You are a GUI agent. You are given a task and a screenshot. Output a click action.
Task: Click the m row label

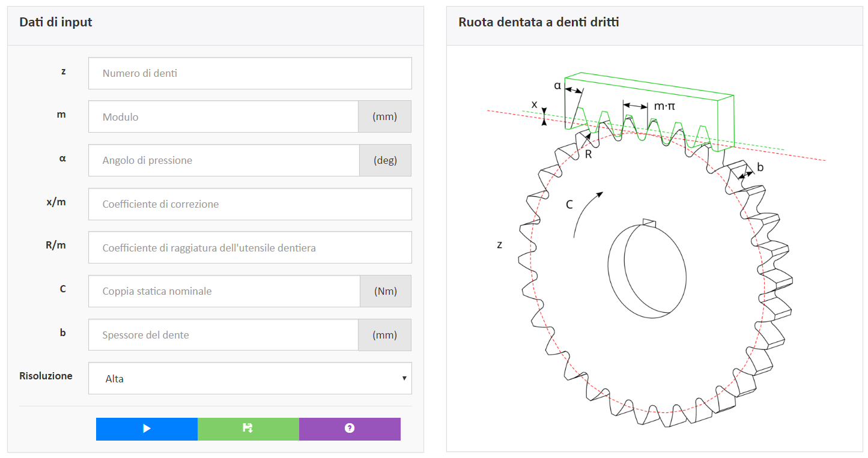[61, 114]
